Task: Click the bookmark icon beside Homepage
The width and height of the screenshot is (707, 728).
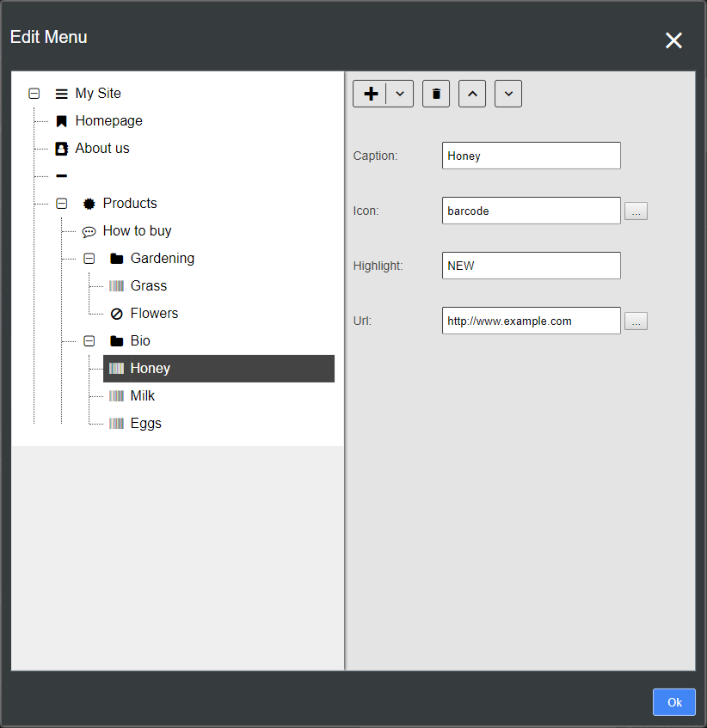Action: pos(61,120)
